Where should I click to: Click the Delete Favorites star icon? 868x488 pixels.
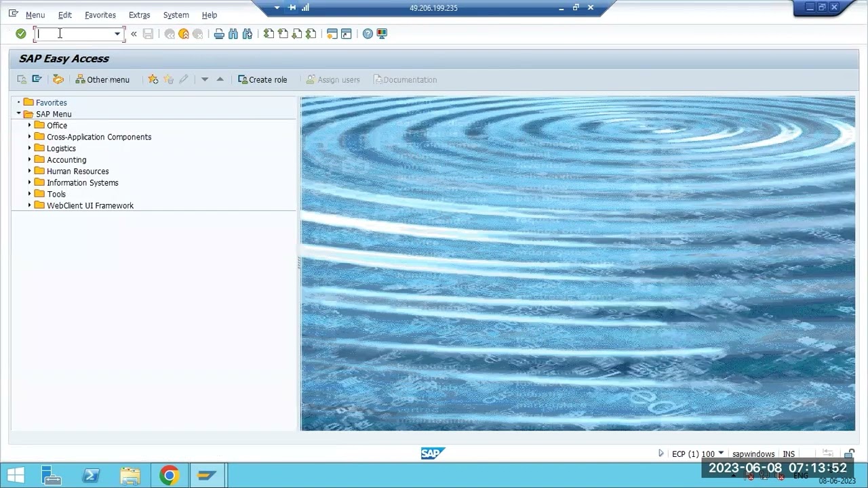coord(168,79)
